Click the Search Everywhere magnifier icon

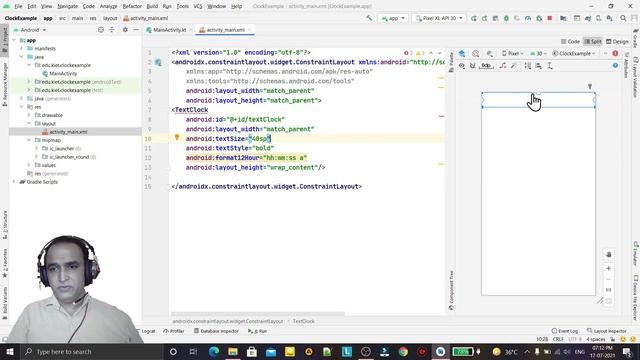(623, 18)
